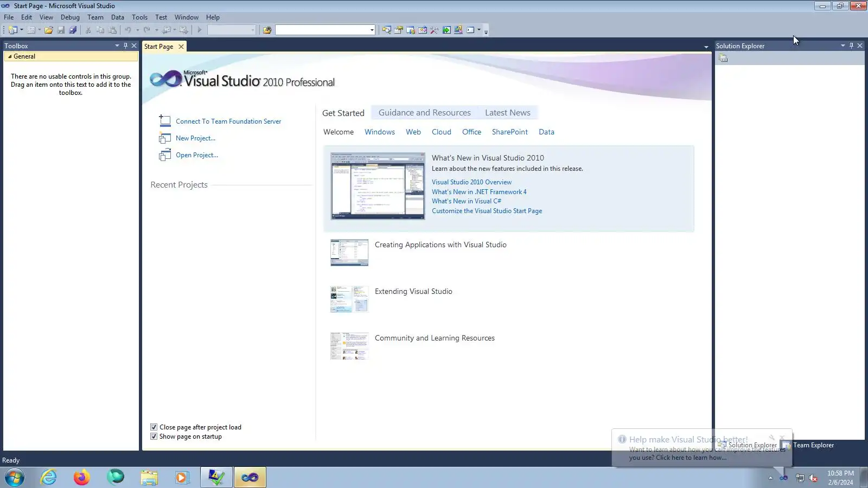
Task: Click the Add New Item toolbar icon
Action: pos(31,30)
